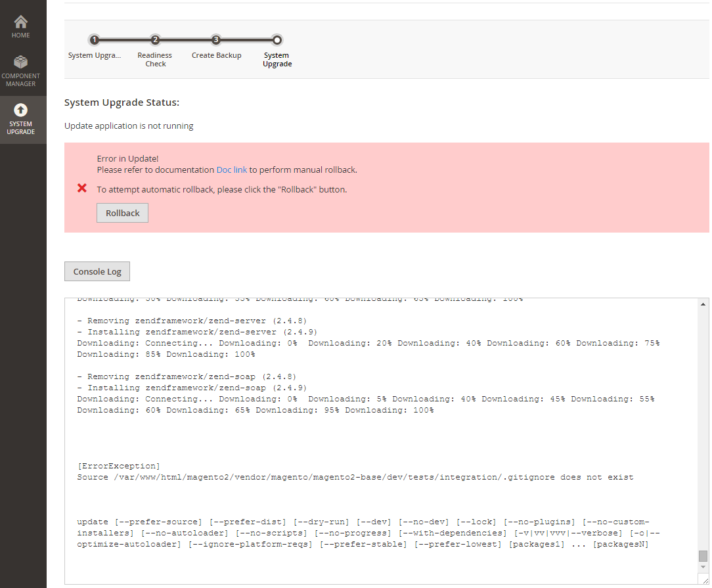The height and width of the screenshot is (588, 712).
Task: Click the Create Backup step label
Action: click(217, 55)
